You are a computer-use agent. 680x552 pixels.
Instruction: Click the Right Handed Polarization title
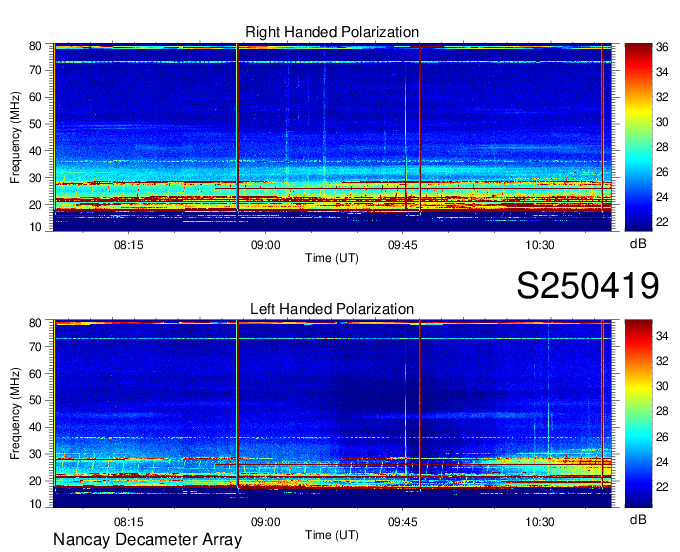coord(332,32)
